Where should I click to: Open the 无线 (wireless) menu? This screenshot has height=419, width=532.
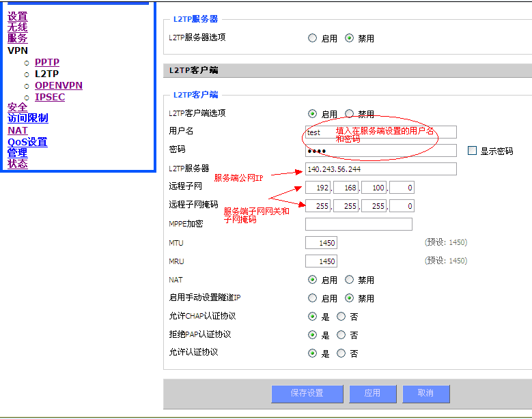click(x=18, y=27)
